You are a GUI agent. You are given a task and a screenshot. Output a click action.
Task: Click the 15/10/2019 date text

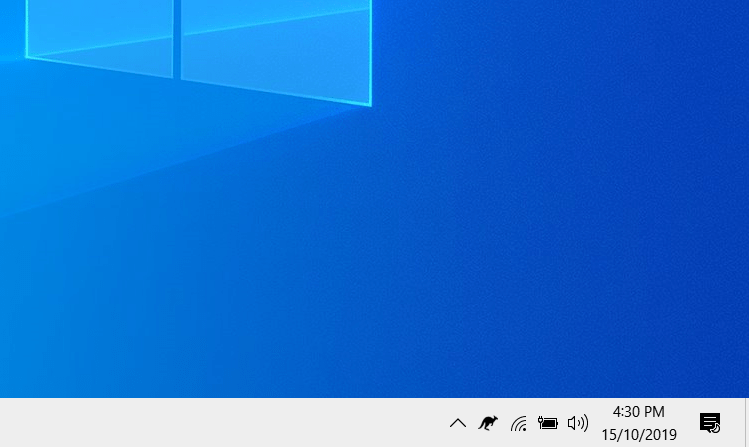638,435
